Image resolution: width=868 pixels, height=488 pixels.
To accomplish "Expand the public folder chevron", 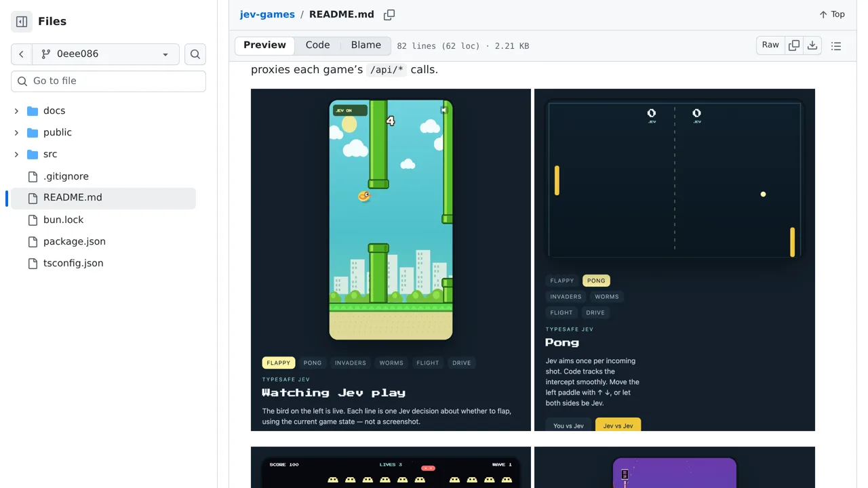I will click(x=16, y=132).
